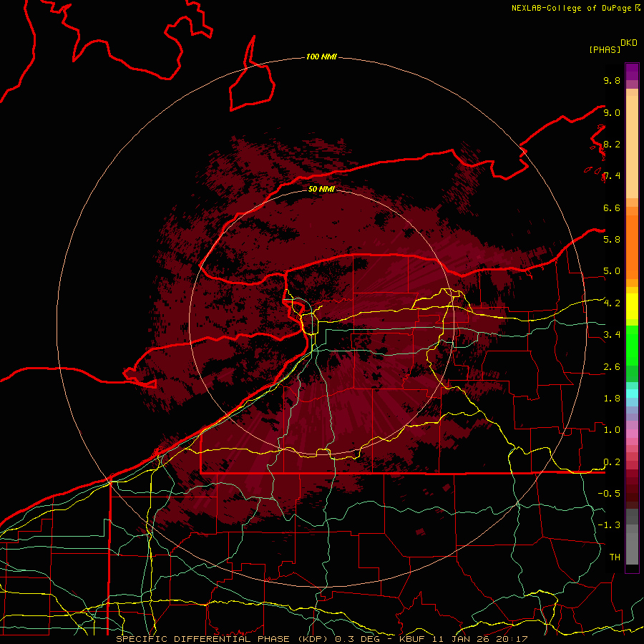Click the 50 NMI range ring label
Viewport: 644px width, 644px height.
[x=321, y=189]
